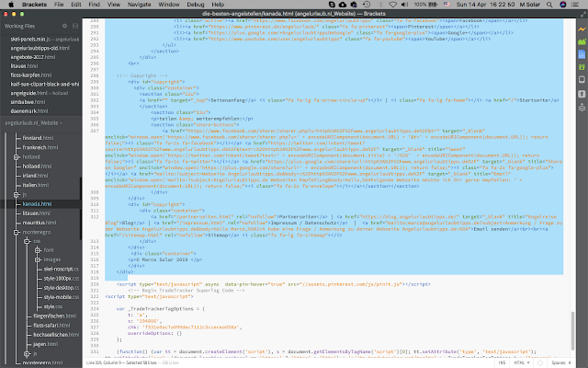Open angelurlaub.nl_Website project dropdown
This screenshot has height=368, width=588.
click(x=33, y=122)
